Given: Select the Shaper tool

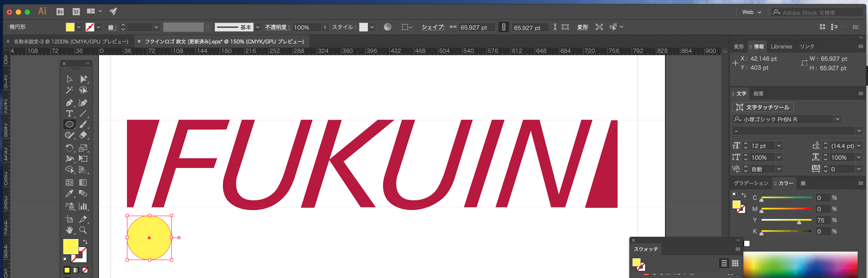Looking at the screenshot, I should pyautogui.click(x=69, y=135).
